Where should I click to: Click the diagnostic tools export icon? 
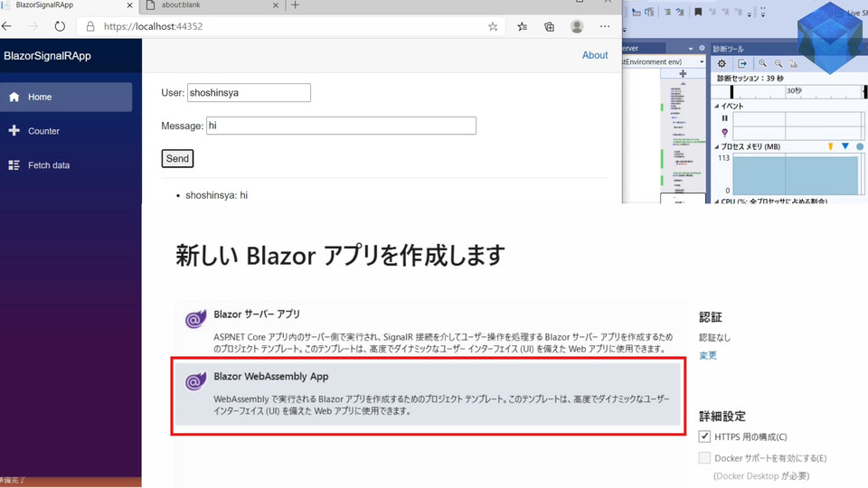click(742, 63)
